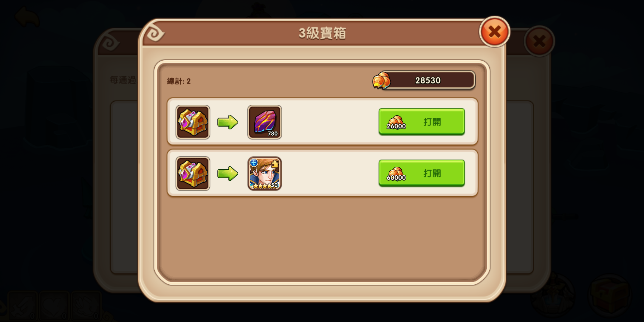
Task: Click the green arrow in second row
Action: 228,174
